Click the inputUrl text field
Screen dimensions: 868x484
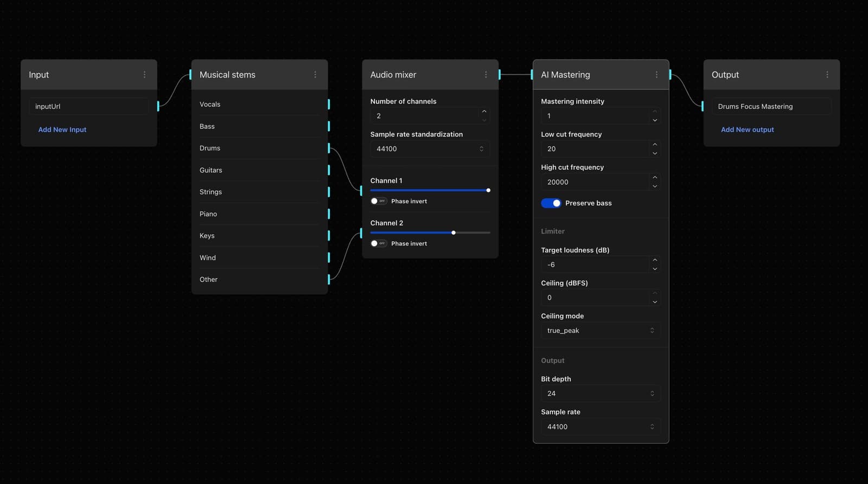coord(88,106)
